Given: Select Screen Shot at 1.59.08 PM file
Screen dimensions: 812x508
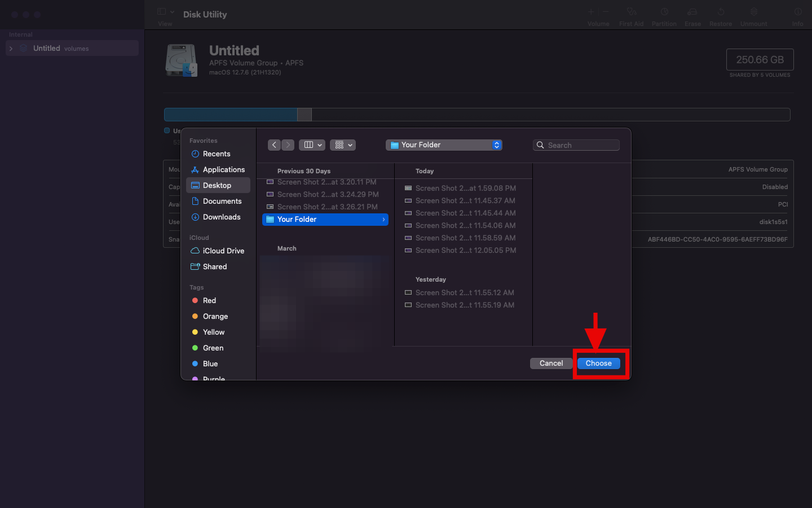Looking at the screenshot, I should (465, 189).
